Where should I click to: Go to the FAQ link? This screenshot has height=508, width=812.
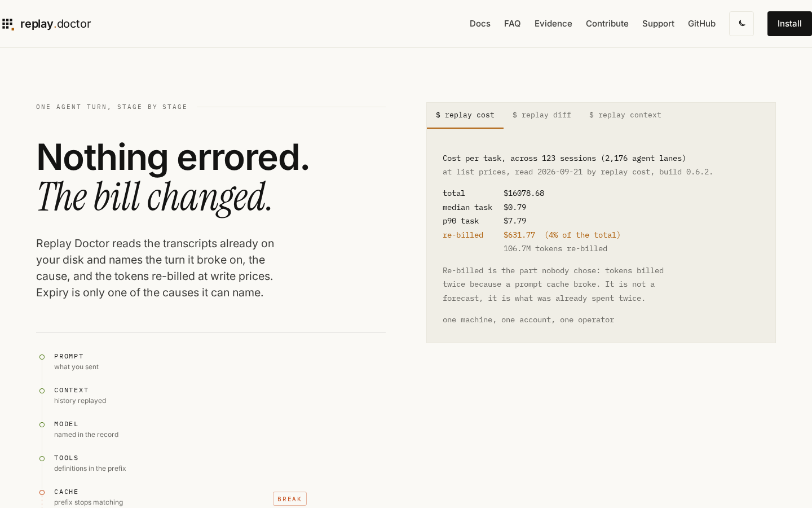click(x=512, y=24)
